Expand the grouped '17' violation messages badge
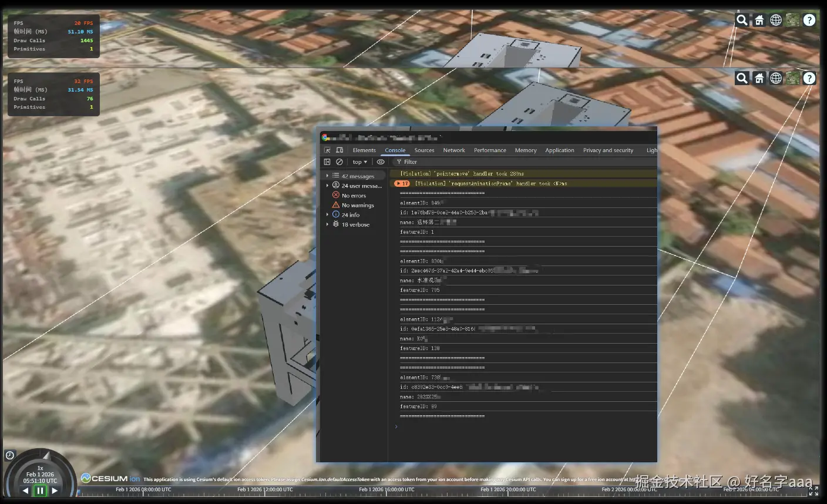Image resolution: width=827 pixels, height=504 pixels. [402, 183]
